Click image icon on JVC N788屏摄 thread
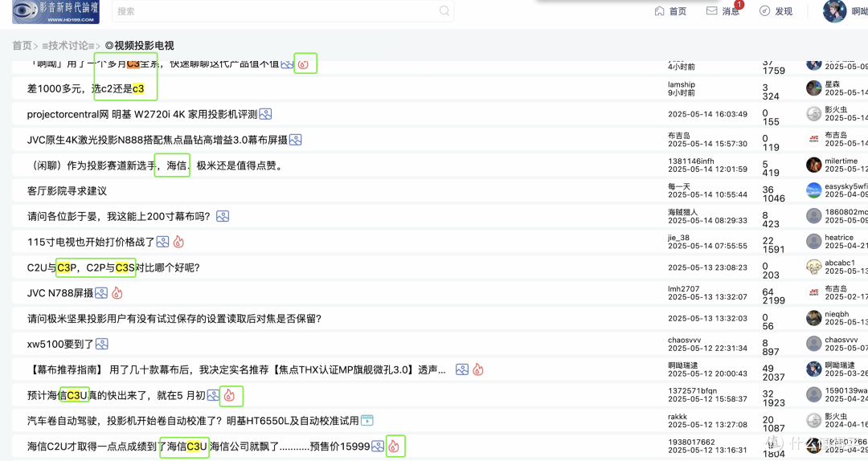 pyautogui.click(x=101, y=293)
